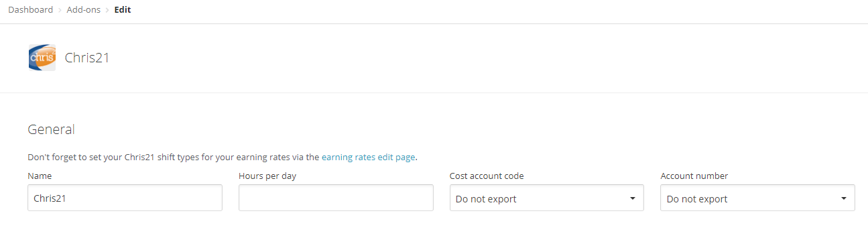Click the chevron separator after Add-ons
This screenshot has height=252, width=868.
[x=107, y=10]
